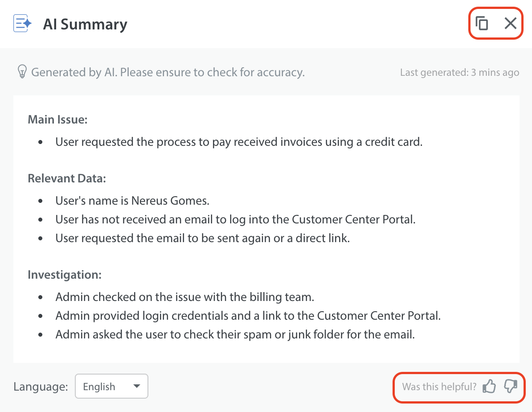Viewport: 532px width, 412px height.
Task: Copy the AI summary to clipboard
Action: coord(482,23)
